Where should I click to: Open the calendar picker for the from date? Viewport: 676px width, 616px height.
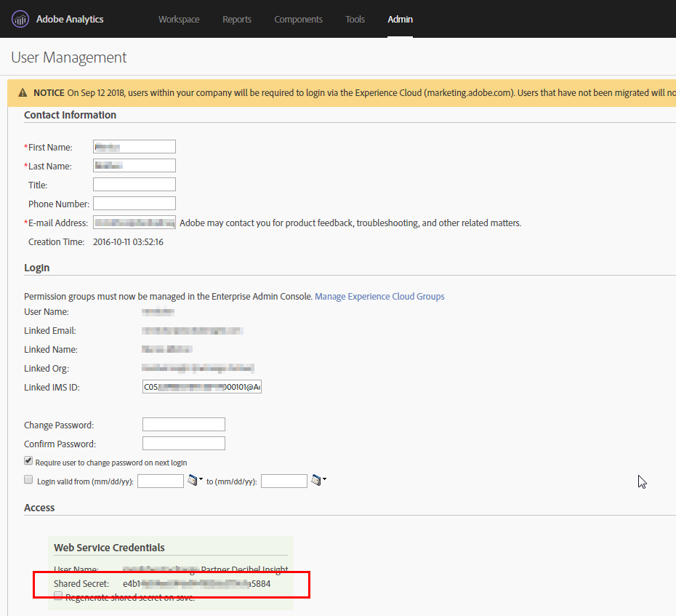(x=193, y=479)
